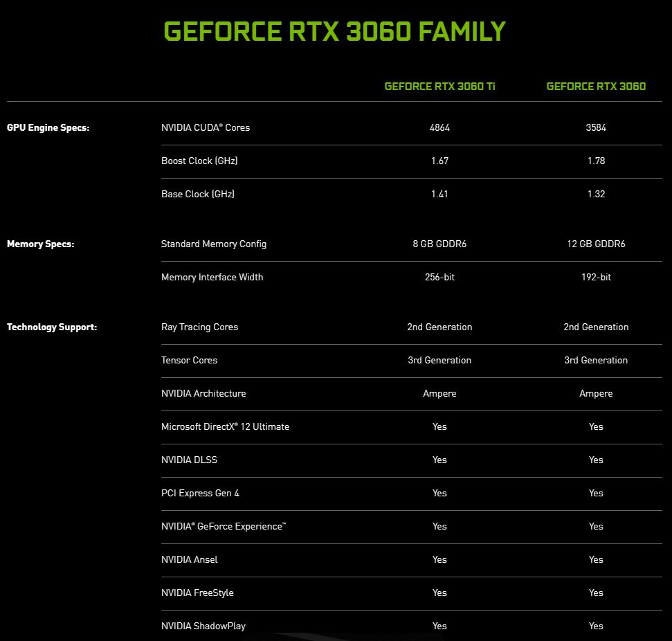This screenshot has height=641, width=672.
Task: Select the NVIDIA CUDA Cores row label
Action: [206, 127]
